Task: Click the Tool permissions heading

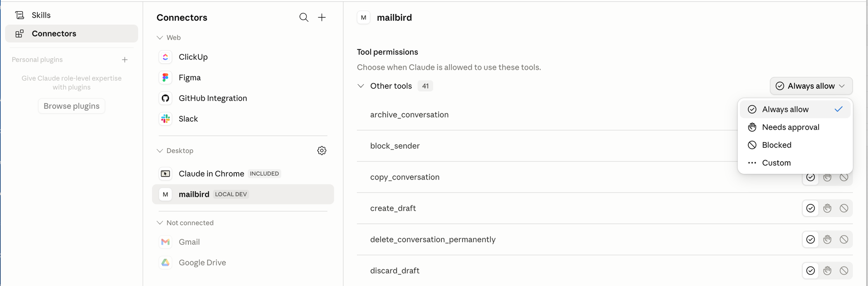Action: coord(388,52)
